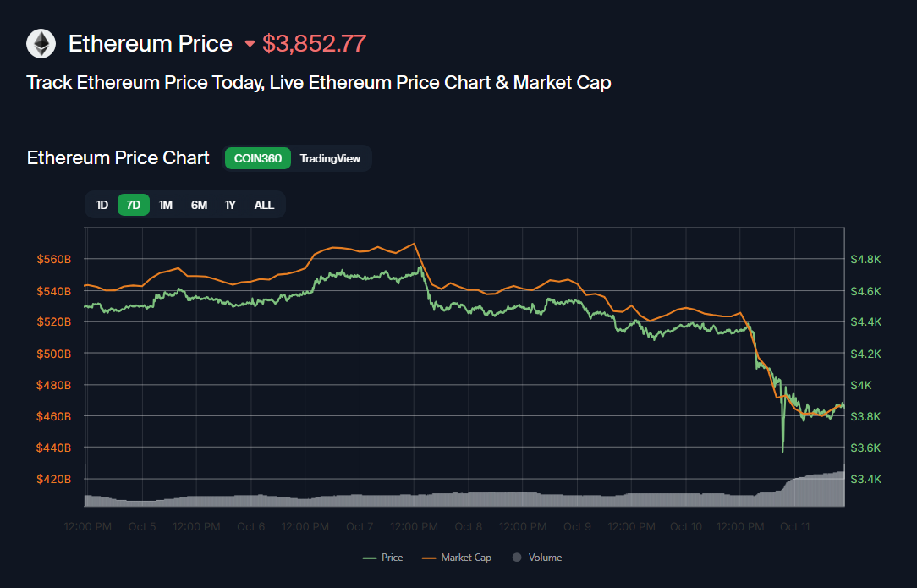
Task: Choose the 1Y time range
Action: click(230, 205)
